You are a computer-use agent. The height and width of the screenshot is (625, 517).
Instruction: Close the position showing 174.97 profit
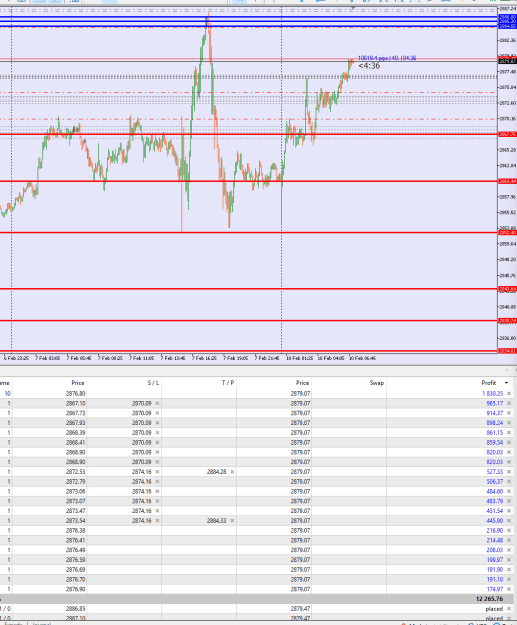click(x=509, y=589)
